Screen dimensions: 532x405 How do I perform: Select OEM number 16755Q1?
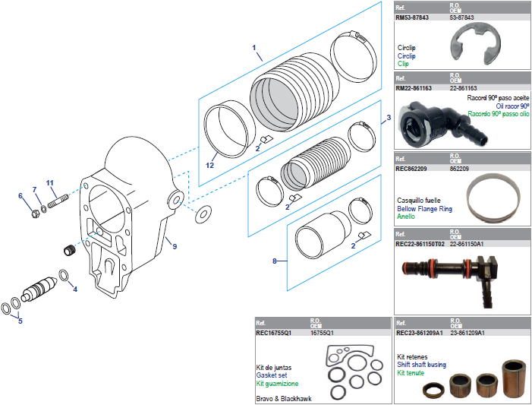(x=322, y=334)
